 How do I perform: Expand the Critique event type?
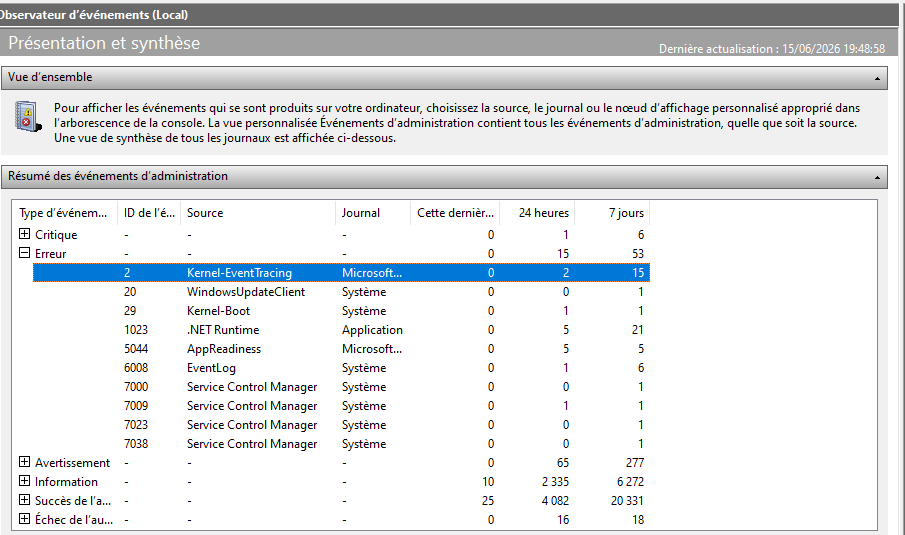pyautogui.click(x=24, y=234)
